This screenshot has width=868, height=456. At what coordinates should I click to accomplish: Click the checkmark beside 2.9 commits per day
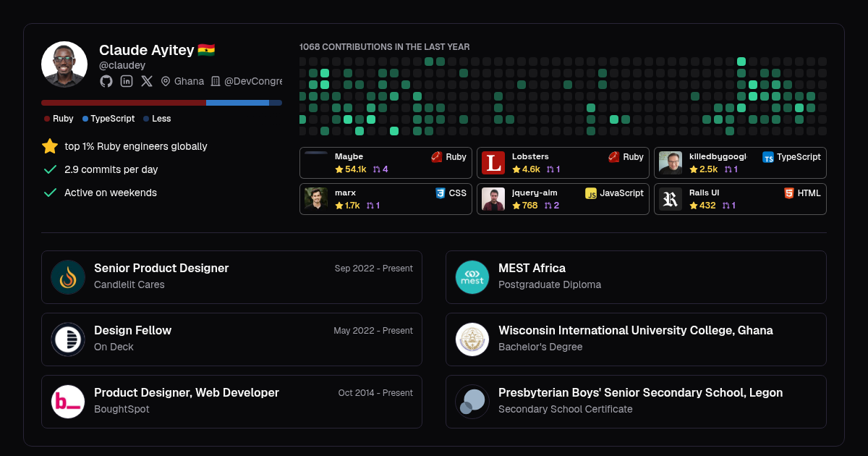click(50, 169)
